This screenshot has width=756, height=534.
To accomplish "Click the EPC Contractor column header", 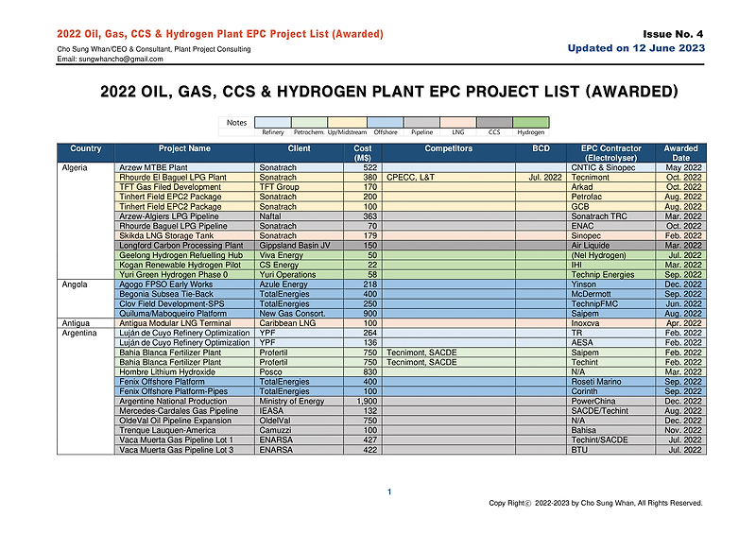I will (610, 153).
